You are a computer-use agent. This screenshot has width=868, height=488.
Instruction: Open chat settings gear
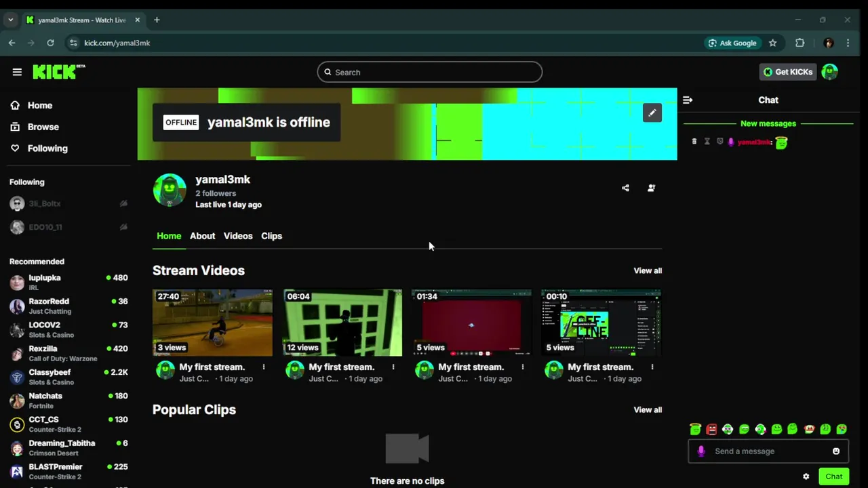pyautogui.click(x=806, y=476)
